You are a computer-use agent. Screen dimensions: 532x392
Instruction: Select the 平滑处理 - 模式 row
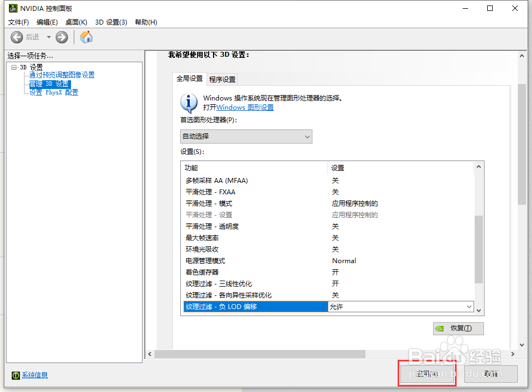click(328, 204)
